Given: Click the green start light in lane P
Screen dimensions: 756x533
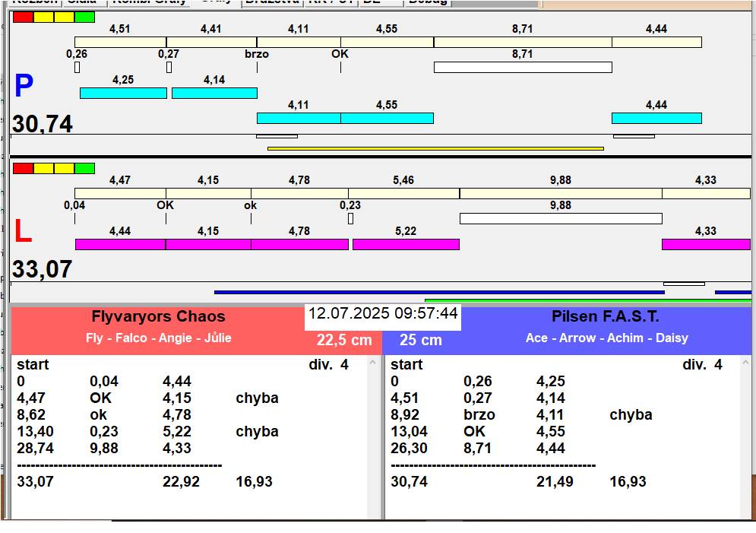Looking at the screenshot, I should pyautogui.click(x=85, y=17).
